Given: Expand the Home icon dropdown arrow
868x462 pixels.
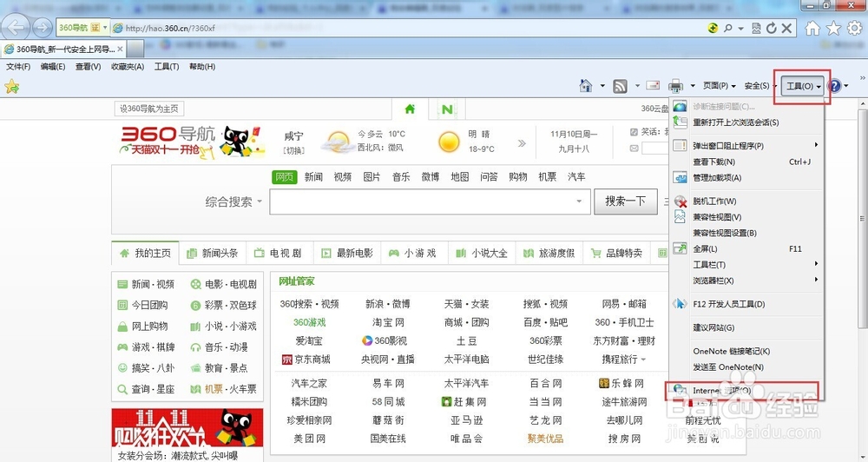Looking at the screenshot, I should coord(602,86).
